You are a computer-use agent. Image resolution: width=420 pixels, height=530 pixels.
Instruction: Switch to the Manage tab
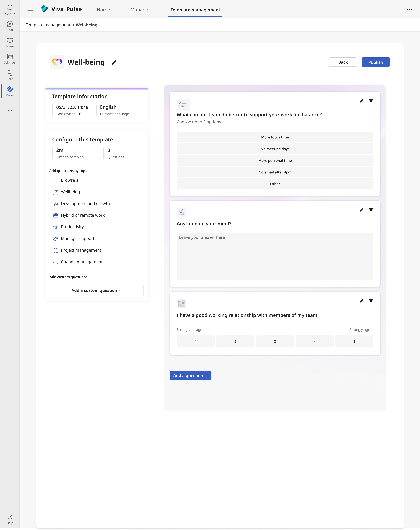139,10
